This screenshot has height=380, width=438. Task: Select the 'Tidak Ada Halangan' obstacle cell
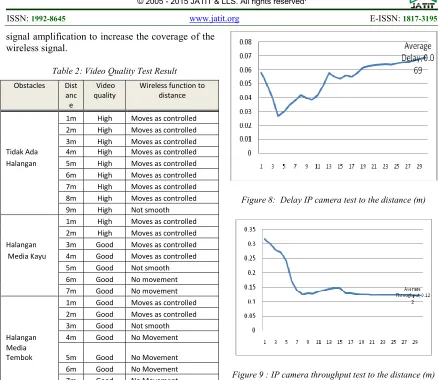point(29,163)
